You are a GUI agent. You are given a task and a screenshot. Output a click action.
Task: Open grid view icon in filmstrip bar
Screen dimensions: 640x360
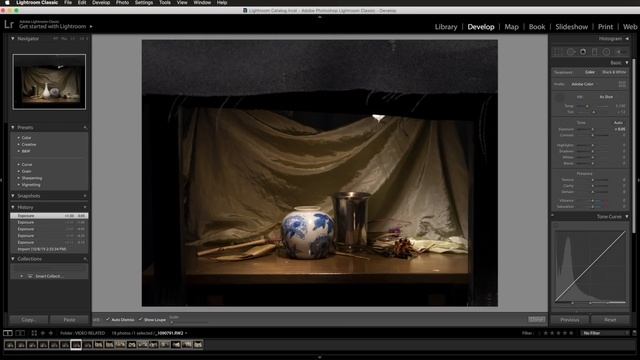(34, 333)
